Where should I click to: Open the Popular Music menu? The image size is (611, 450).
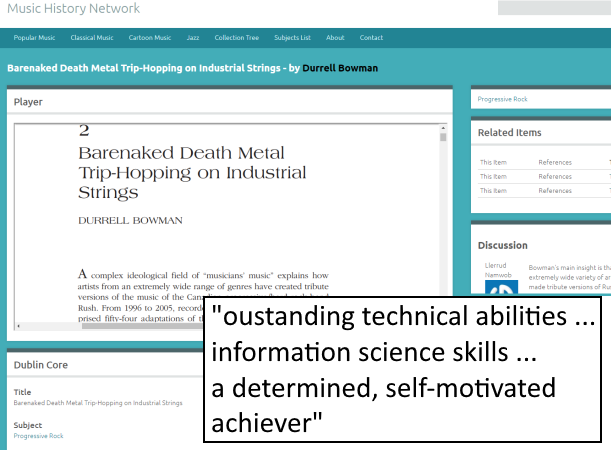click(34, 38)
